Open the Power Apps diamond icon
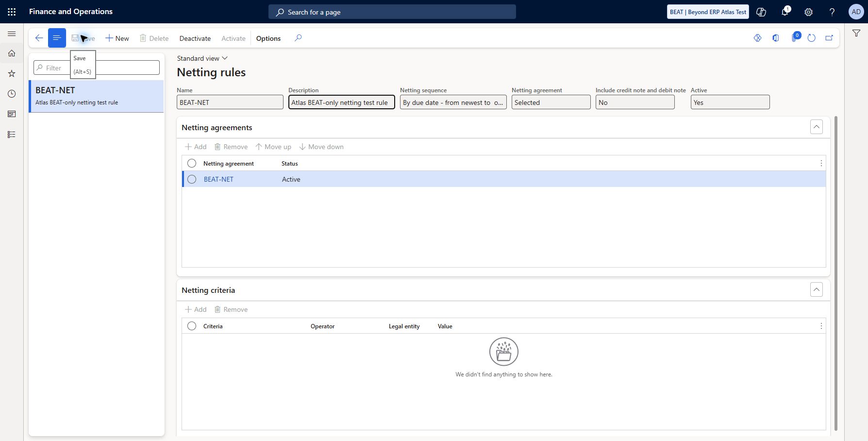 [x=757, y=38]
